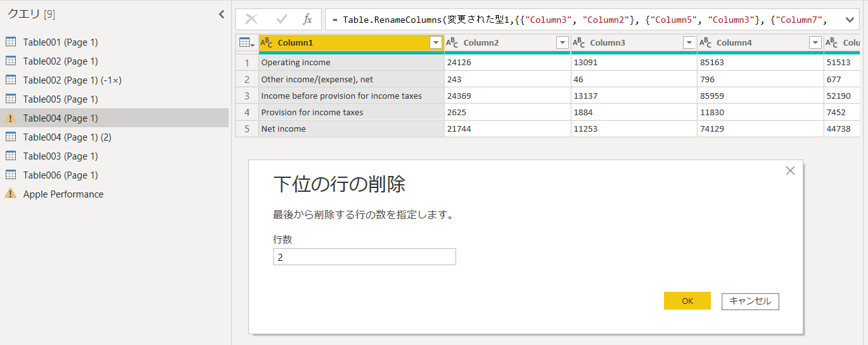Screen dimensions: 868x345
Task: Click inside the formula bar text
Action: [582, 20]
